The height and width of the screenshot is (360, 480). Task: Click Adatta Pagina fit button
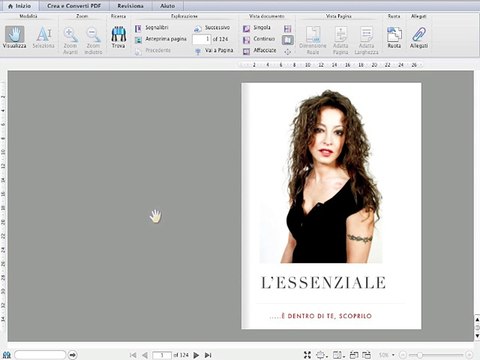pyautogui.click(x=341, y=40)
